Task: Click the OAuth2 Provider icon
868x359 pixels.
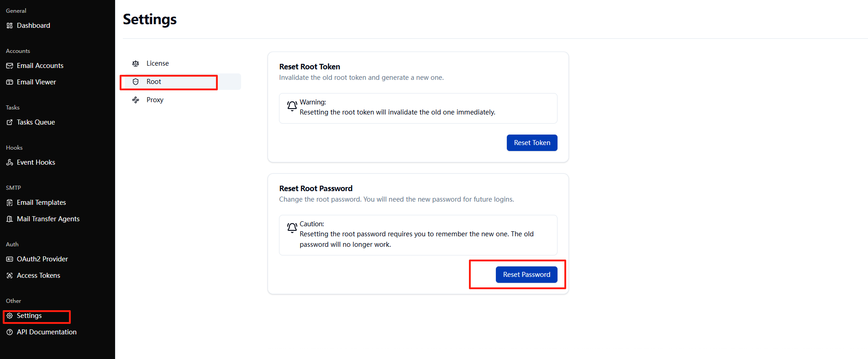Action: coord(10,259)
